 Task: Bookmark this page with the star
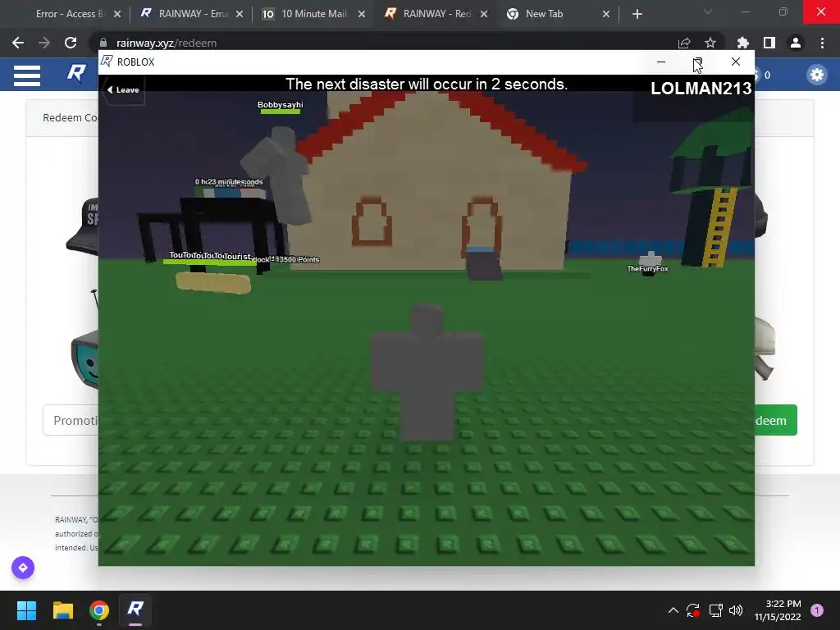[x=710, y=43]
